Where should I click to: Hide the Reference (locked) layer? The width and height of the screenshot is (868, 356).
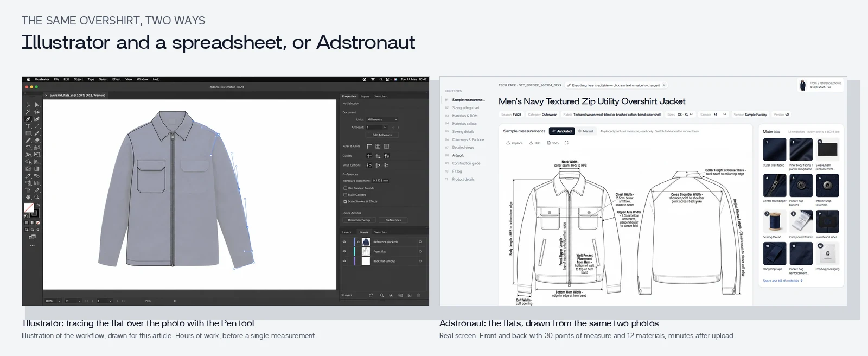344,241
